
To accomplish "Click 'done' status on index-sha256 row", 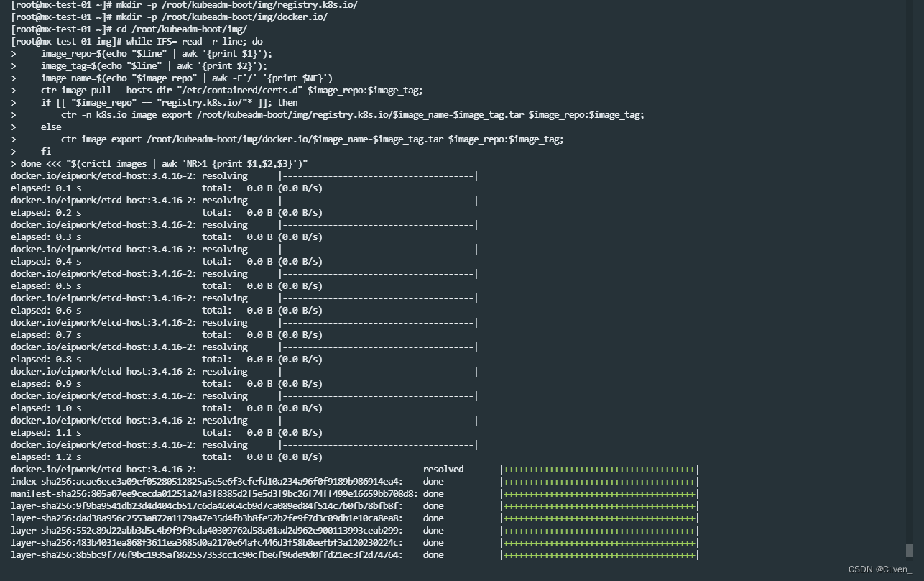I will click(433, 482).
